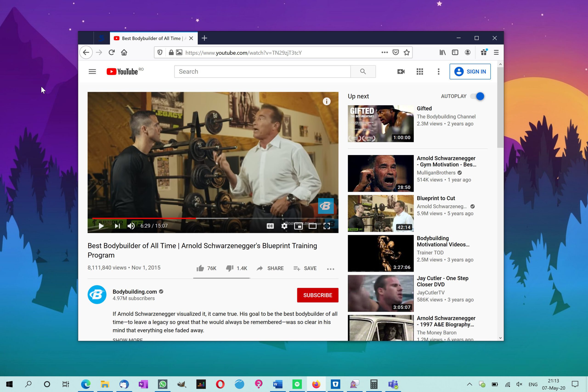Focus the YouTube Search field
588x392 pixels.
tap(262, 71)
